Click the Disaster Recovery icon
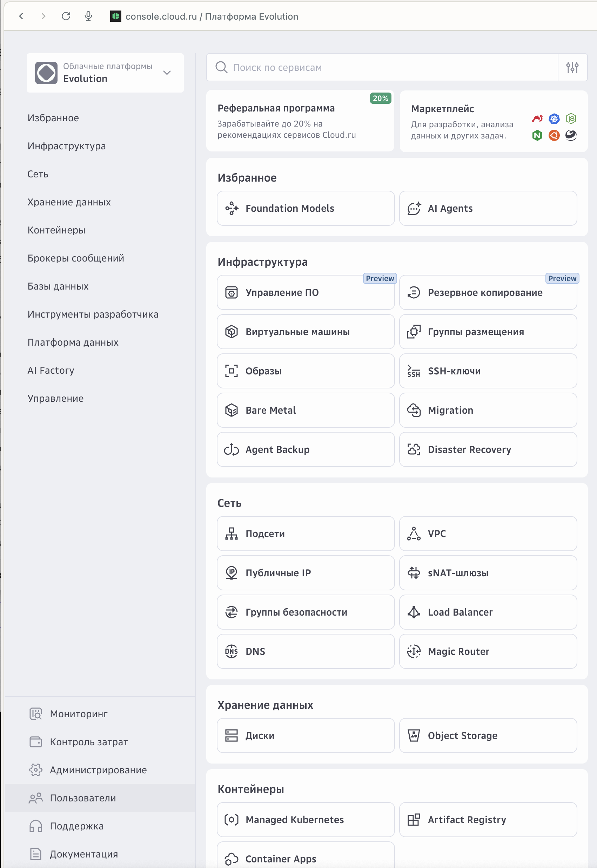 (x=414, y=449)
